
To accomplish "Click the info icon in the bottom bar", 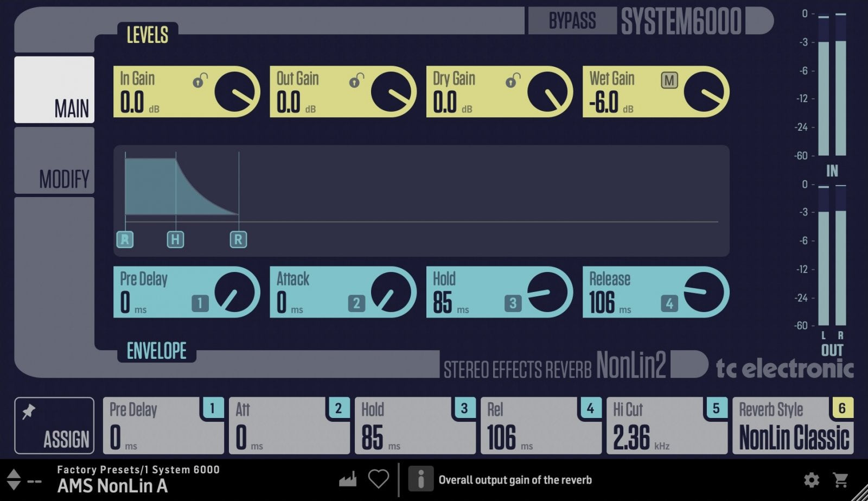I will tap(420, 480).
